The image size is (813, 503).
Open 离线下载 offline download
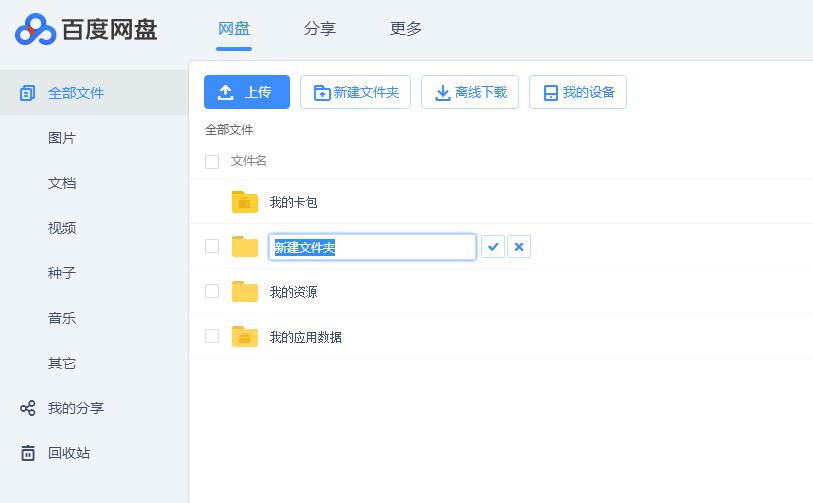coord(470,92)
